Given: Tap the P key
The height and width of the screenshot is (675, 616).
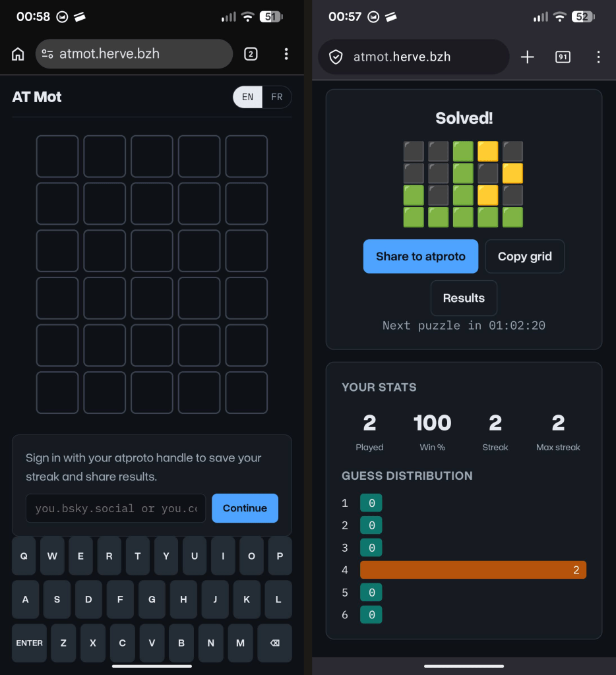Looking at the screenshot, I should 280,556.
